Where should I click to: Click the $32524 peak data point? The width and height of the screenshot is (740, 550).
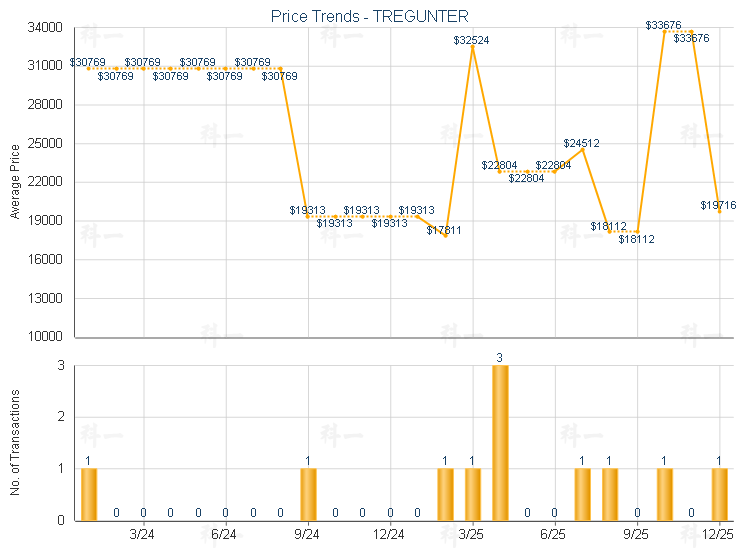[472, 47]
